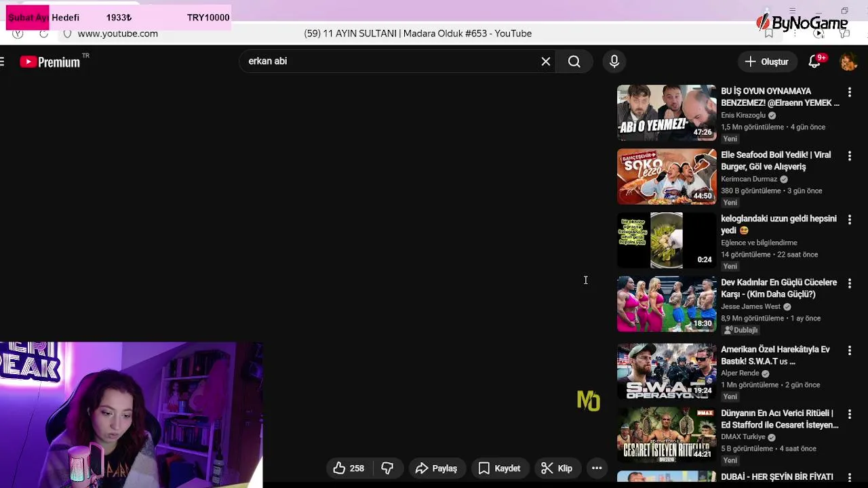Click the search magnifier button

pos(574,62)
